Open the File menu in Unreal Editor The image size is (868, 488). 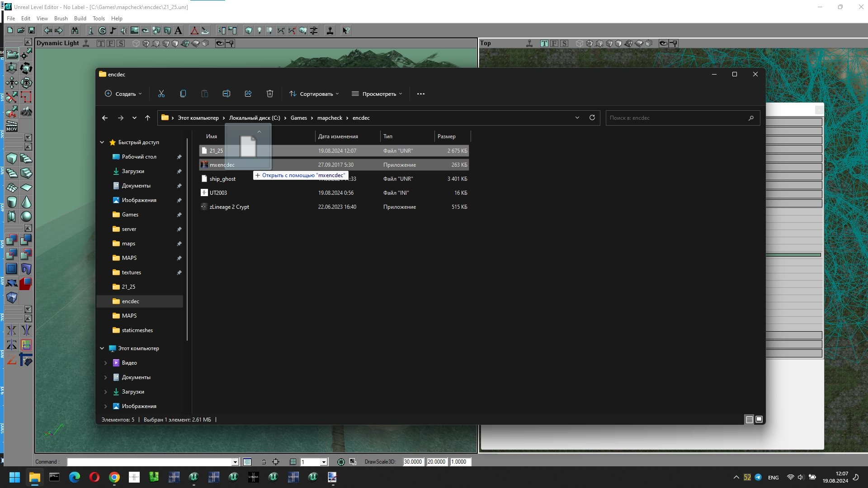11,19
